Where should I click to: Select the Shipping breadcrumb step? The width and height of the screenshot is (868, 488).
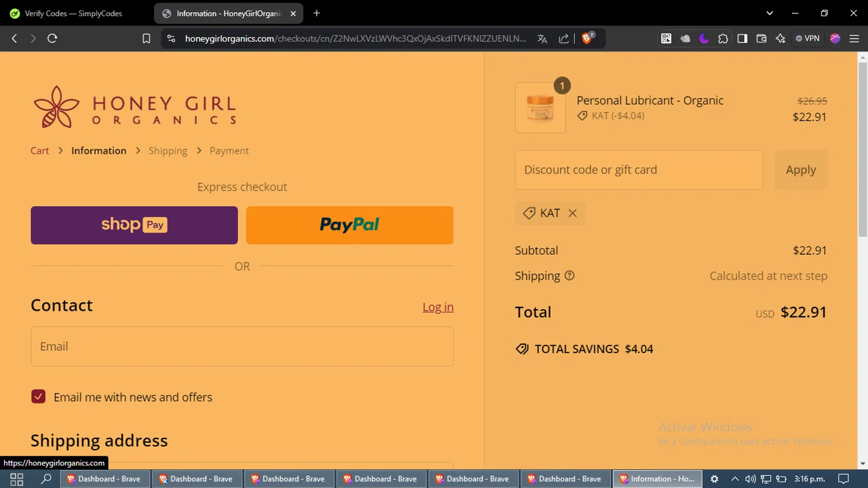(x=168, y=151)
